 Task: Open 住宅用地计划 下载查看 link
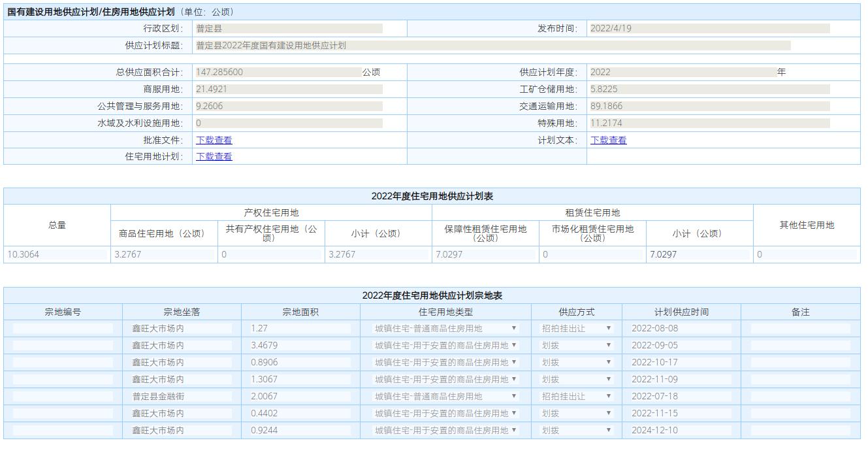pyautogui.click(x=214, y=156)
